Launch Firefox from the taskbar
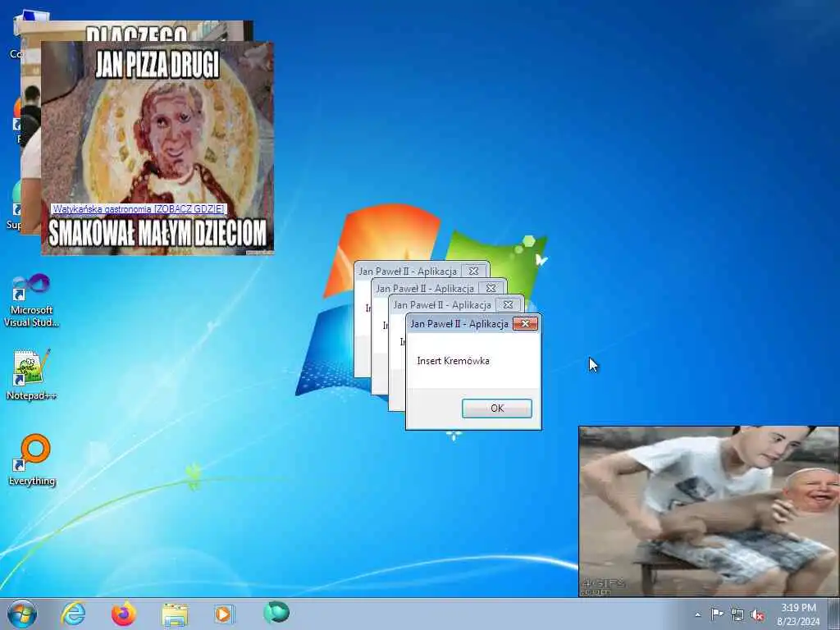 pos(124,614)
